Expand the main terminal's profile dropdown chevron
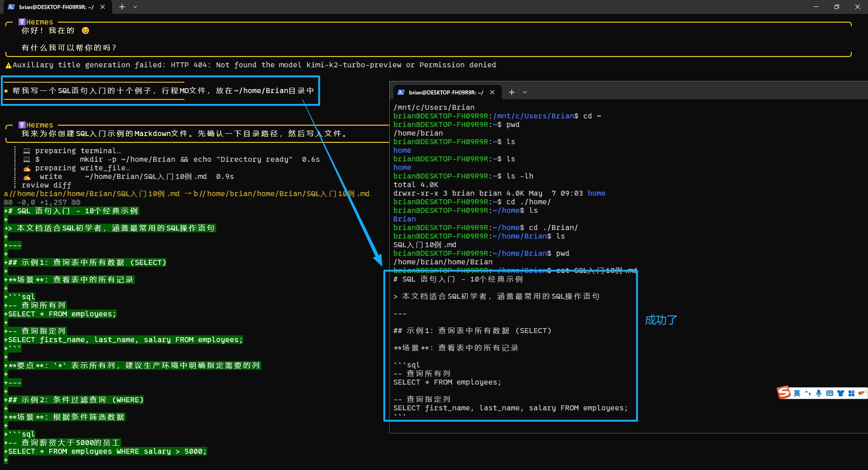 point(135,7)
